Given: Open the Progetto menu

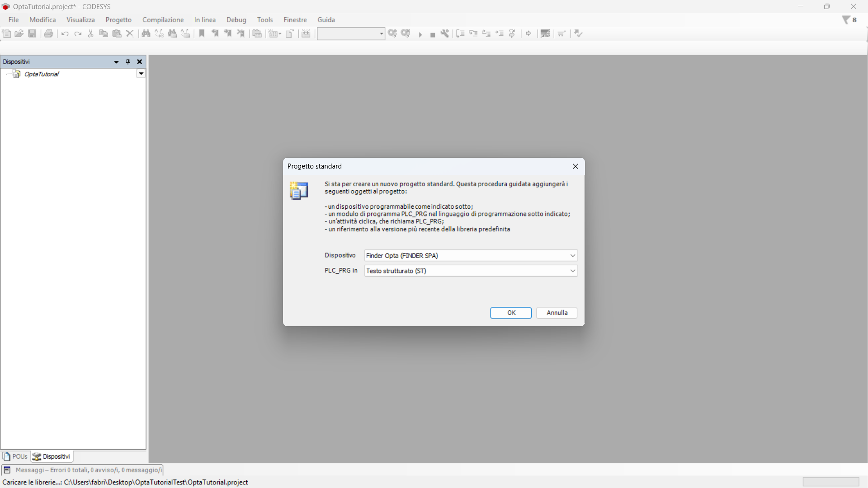Looking at the screenshot, I should coord(118,20).
